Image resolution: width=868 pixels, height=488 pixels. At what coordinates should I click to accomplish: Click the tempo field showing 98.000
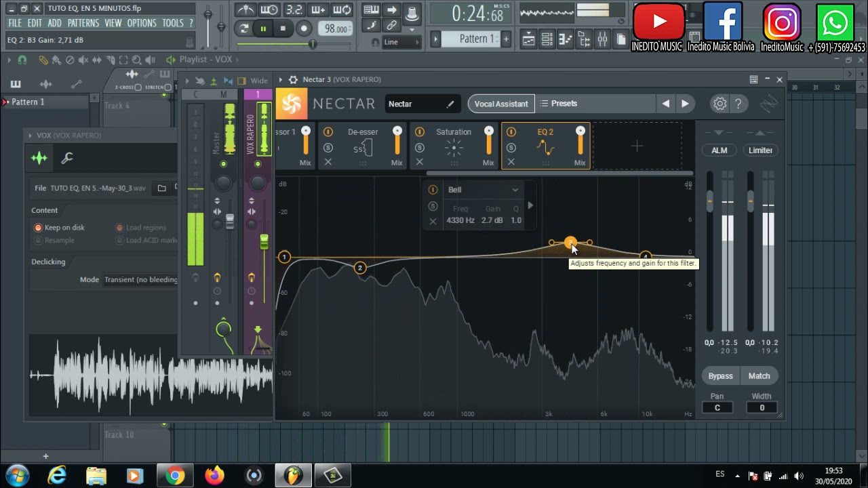click(336, 28)
